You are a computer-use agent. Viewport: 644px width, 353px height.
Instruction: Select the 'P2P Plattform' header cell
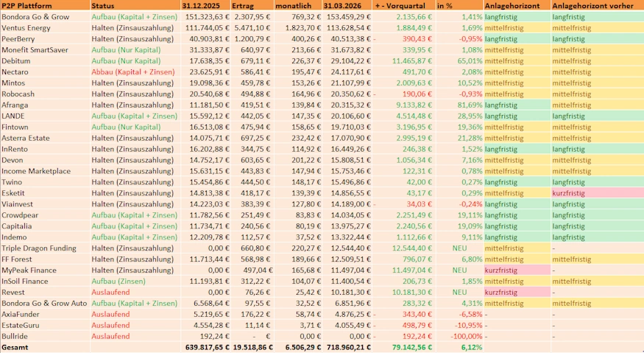pos(45,5)
